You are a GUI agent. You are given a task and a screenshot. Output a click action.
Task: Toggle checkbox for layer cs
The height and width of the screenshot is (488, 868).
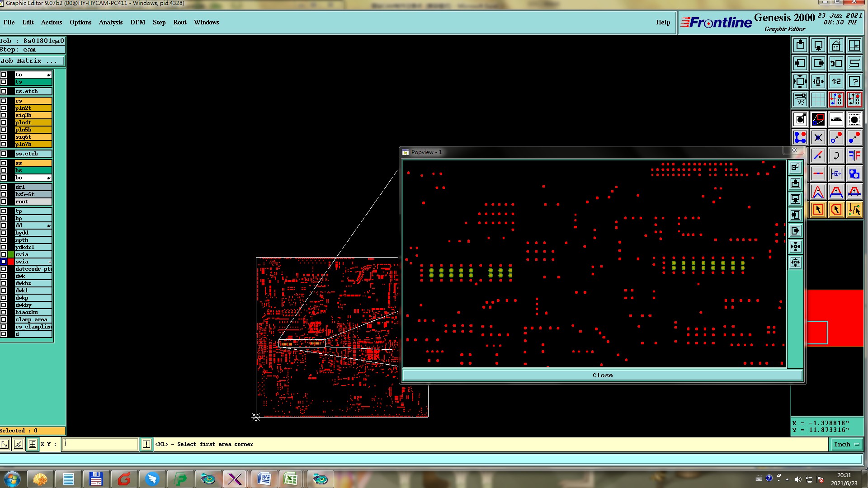4,101
